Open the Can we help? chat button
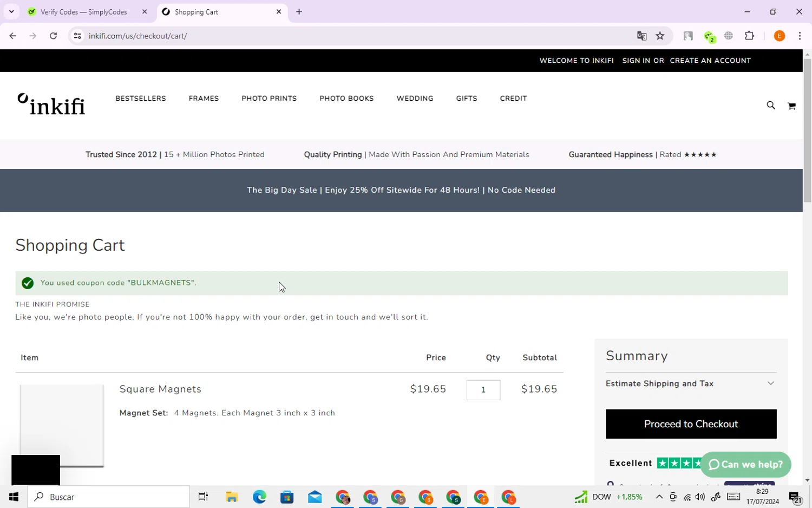This screenshot has height=508, width=812. coord(745,465)
